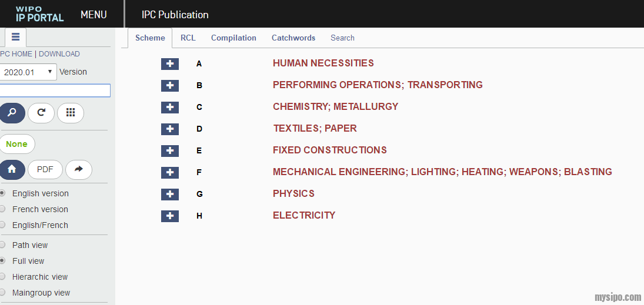This screenshot has width=644, height=305.
Task: Expand section C Chemistry plus icon
Action: [x=170, y=107]
